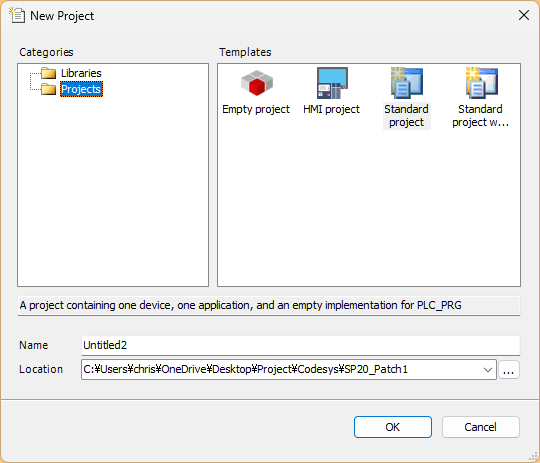Close the New Project dialog
The height and width of the screenshot is (463, 540).
click(524, 15)
